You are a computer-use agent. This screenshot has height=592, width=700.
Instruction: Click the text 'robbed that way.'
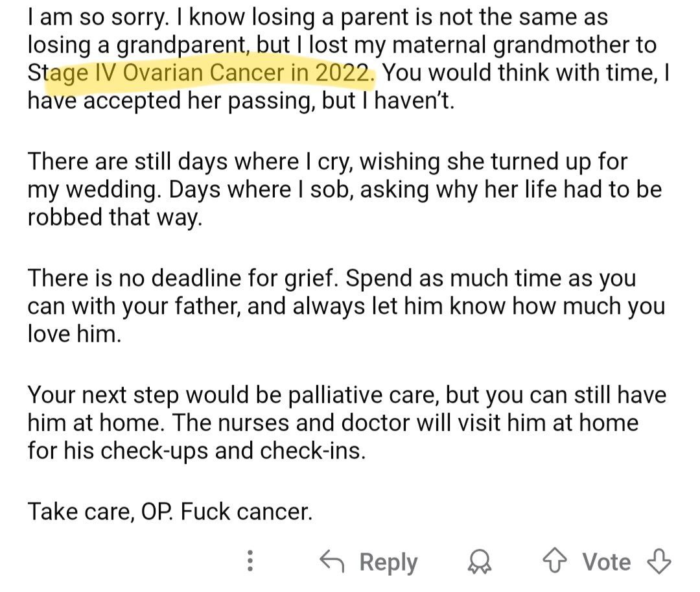(115, 217)
